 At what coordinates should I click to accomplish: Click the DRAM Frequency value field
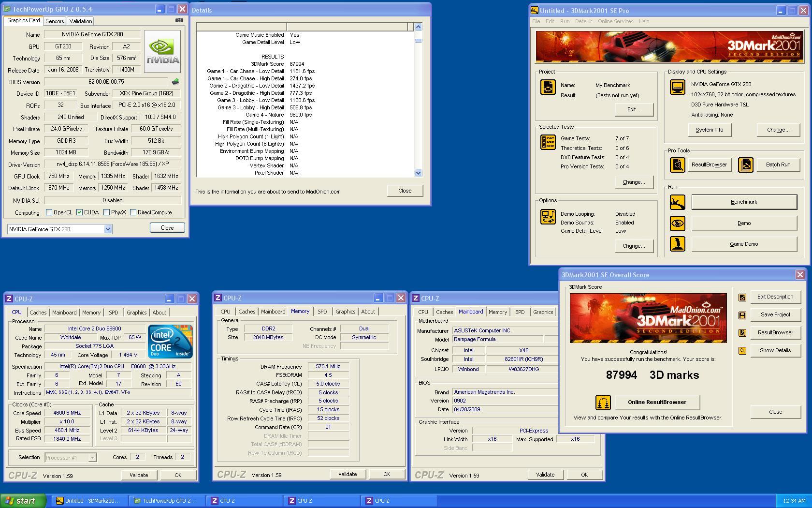328,367
